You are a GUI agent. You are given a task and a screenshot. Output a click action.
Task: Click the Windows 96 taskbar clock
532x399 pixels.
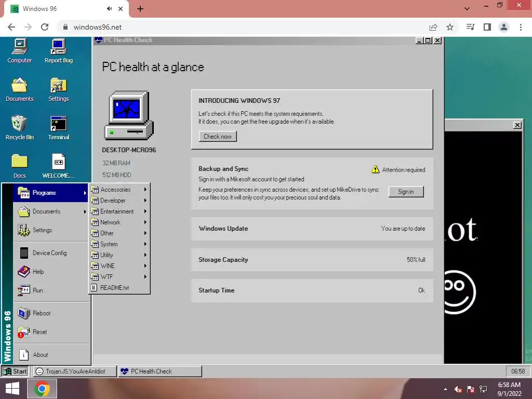[x=518, y=371]
